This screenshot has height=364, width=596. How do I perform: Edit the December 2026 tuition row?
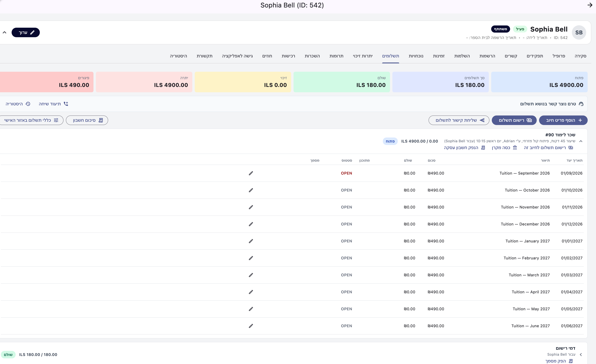251,224
